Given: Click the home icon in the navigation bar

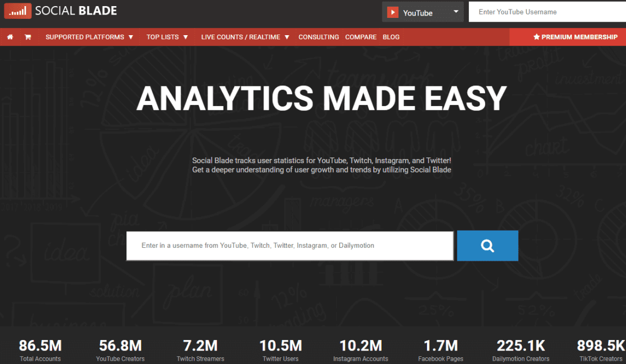Looking at the screenshot, I should [x=10, y=37].
